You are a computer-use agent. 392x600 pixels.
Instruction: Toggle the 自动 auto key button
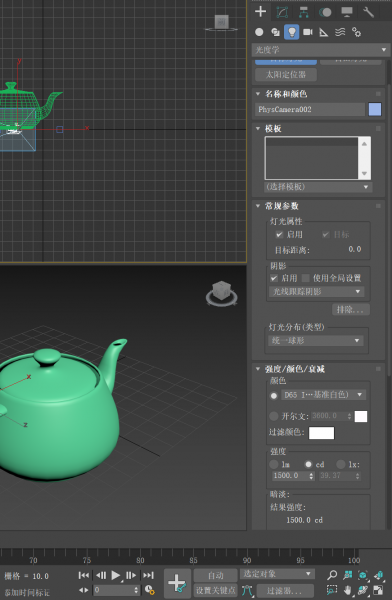[x=216, y=576]
